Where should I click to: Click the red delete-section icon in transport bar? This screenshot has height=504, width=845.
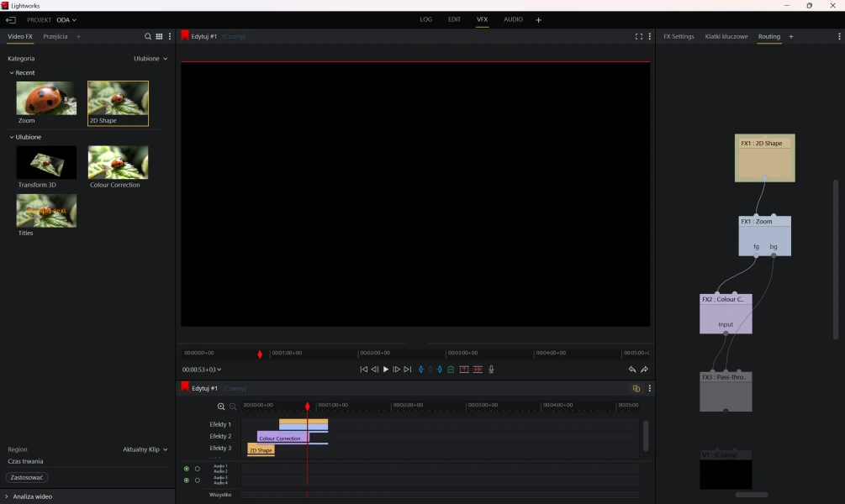[478, 370]
